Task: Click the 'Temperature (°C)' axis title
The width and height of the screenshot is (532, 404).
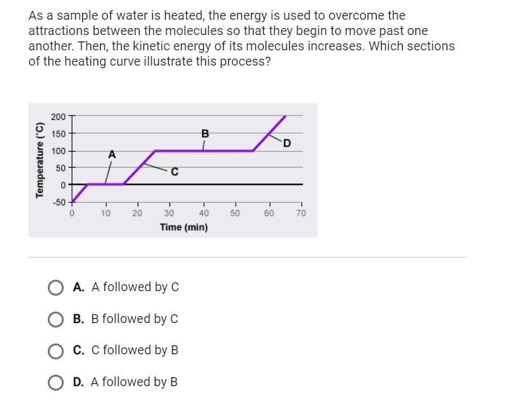Action: [40, 159]
